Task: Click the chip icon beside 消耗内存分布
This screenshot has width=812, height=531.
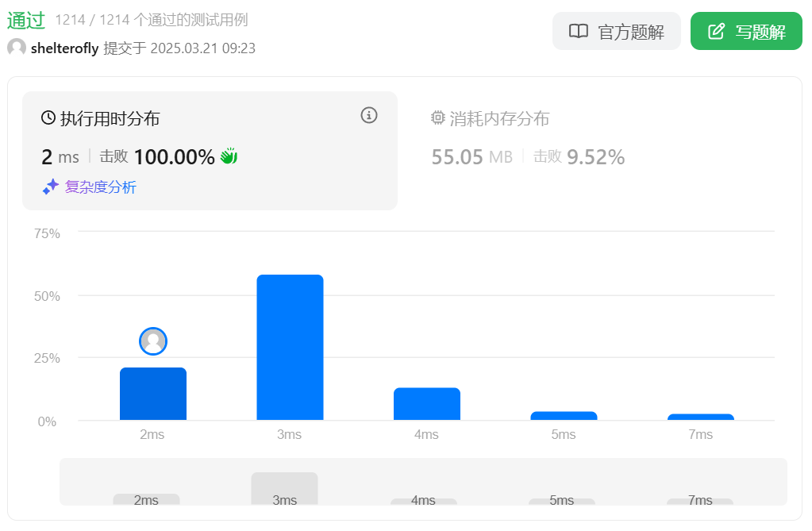Action: tap(438, 118)
